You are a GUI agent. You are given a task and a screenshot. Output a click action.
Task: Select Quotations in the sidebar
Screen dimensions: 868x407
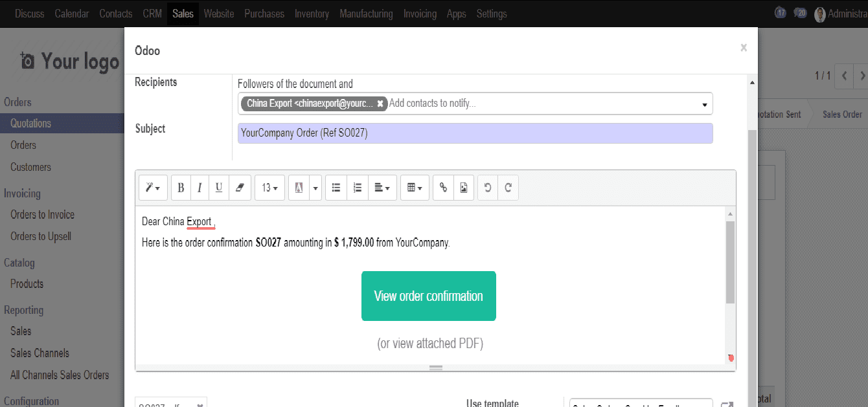click(62, 124)
